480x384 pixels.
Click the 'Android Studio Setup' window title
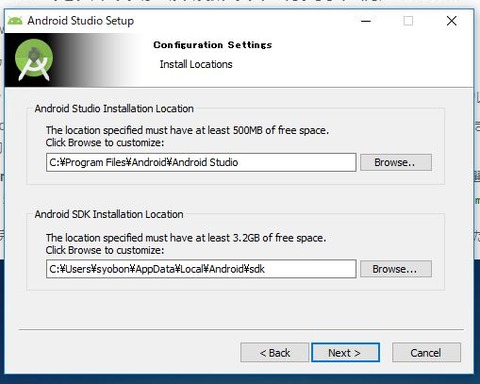coord(81,21)
